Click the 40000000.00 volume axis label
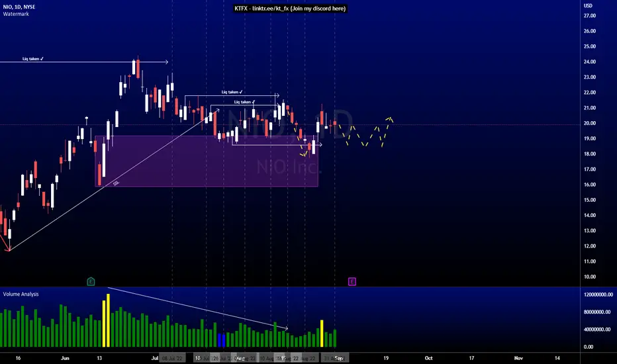Viewport: 617px width, 364px height. pyautogui.click(x=597, y=330)
